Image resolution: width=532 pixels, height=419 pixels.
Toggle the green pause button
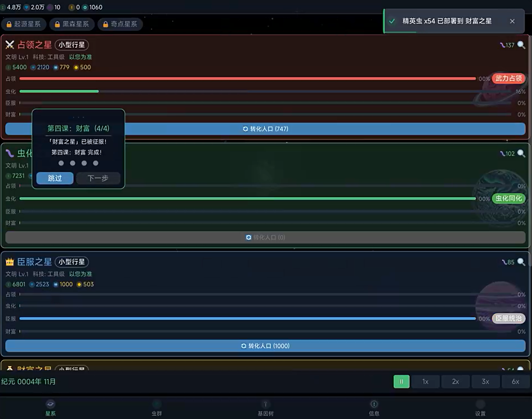point(401,382)
